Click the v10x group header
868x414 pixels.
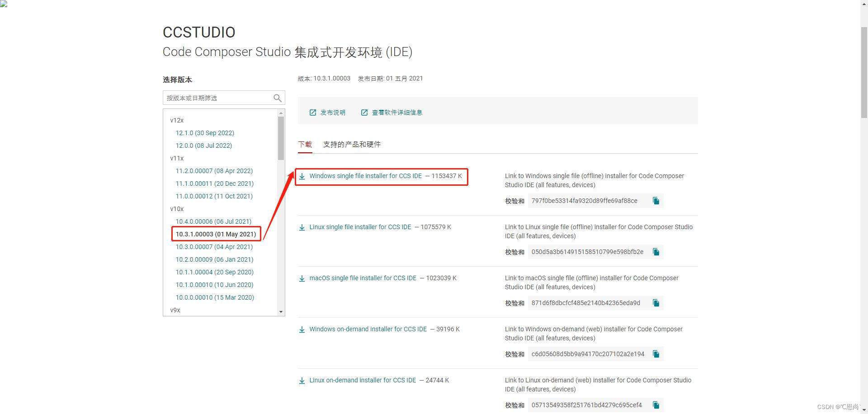pyautogui.click(x=177, y=209)
